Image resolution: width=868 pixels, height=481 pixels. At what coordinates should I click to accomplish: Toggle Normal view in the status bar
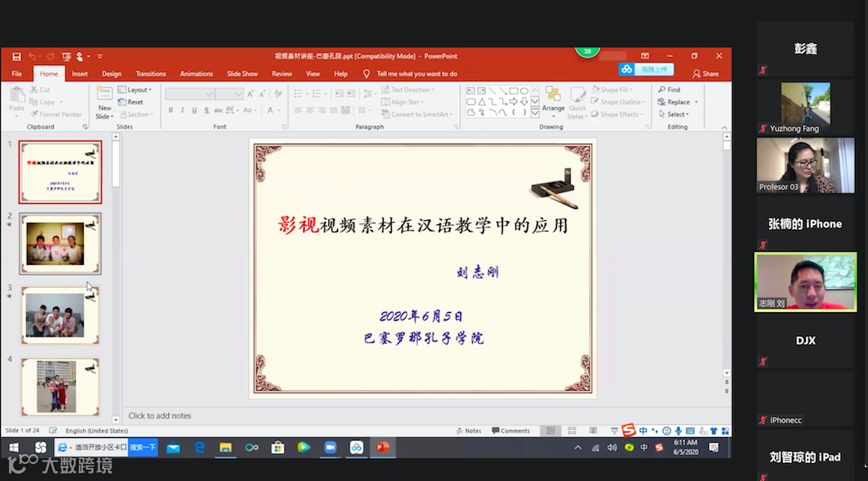coord(551,431)
